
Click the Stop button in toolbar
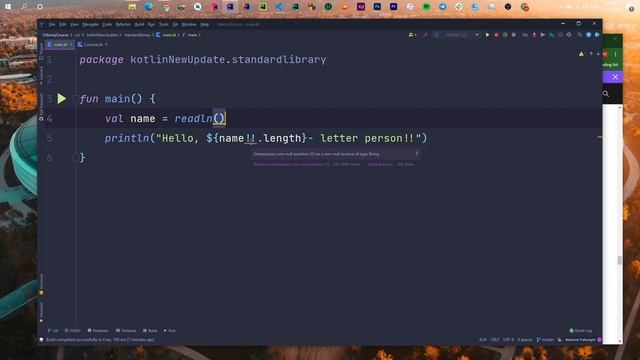click(513, 35)
